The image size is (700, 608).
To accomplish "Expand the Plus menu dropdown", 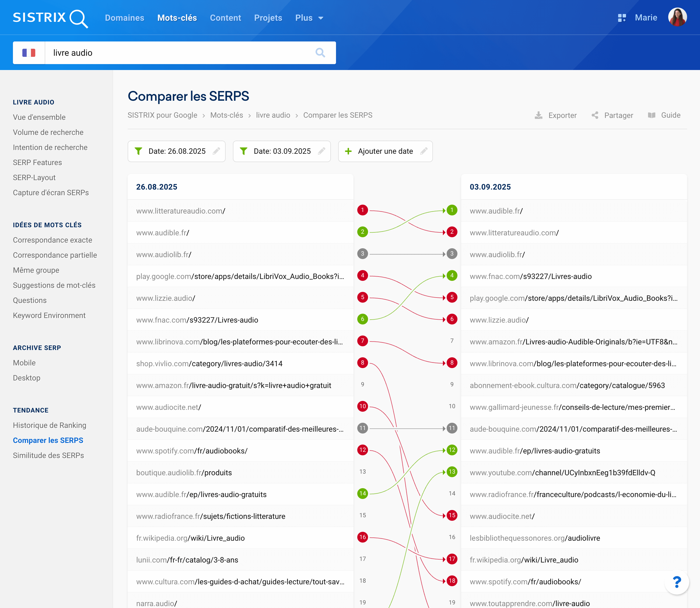I will tap(309, 18).
